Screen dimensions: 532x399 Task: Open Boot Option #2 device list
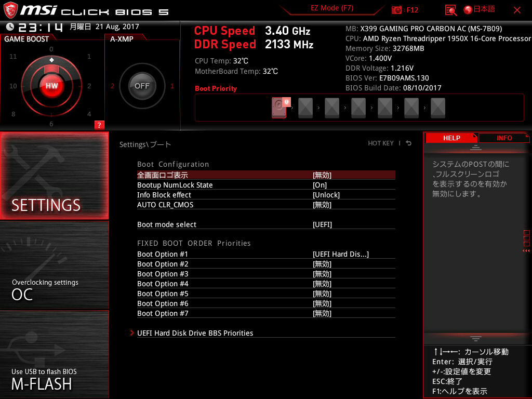point(266,264)
